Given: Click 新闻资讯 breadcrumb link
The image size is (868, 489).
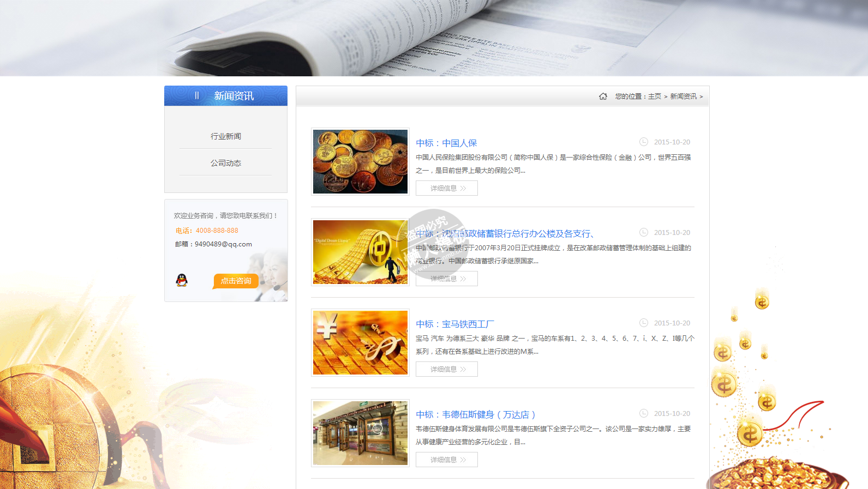Looking at the screenshot, I should click(684, 96).
